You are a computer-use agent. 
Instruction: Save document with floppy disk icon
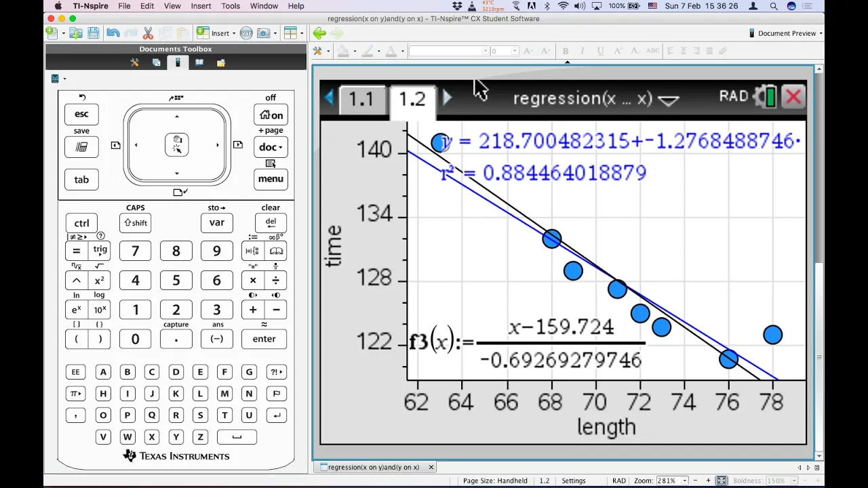(94, 33)
